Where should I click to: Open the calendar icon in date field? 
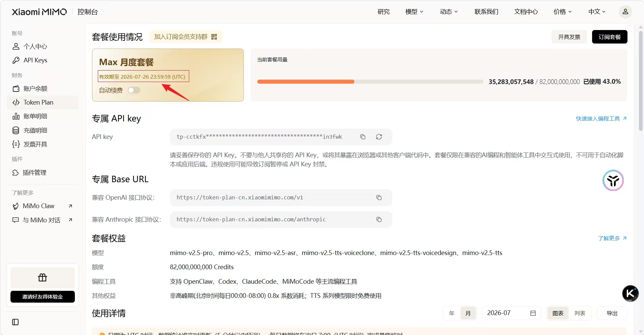(533, 313)
